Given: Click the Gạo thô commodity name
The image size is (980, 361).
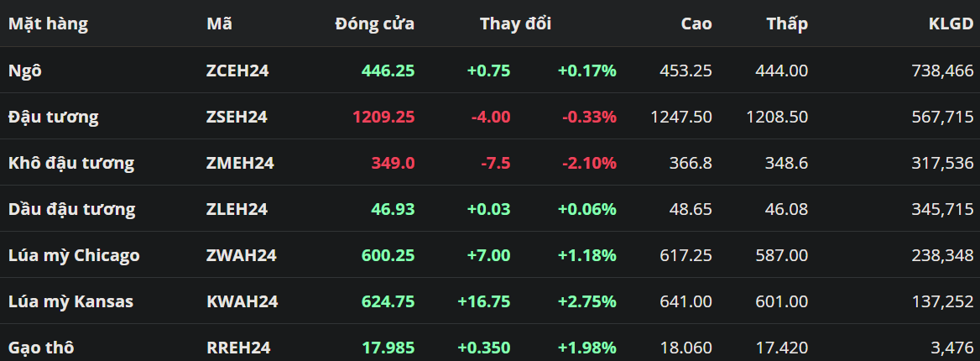Looking at the screenshot, I should click(40, 347).
